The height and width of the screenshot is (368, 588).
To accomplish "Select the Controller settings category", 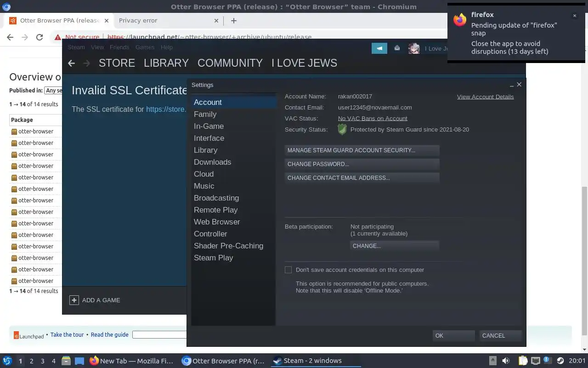I will [x=234, y=234].
